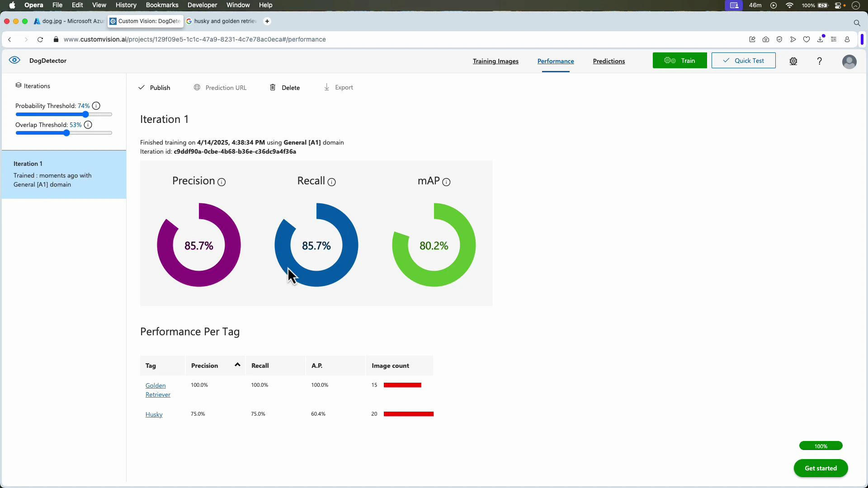The height and width of the screenshot is (488, 868).
Task: Click the ad blocker shield icon
Action: click(779, 39)
